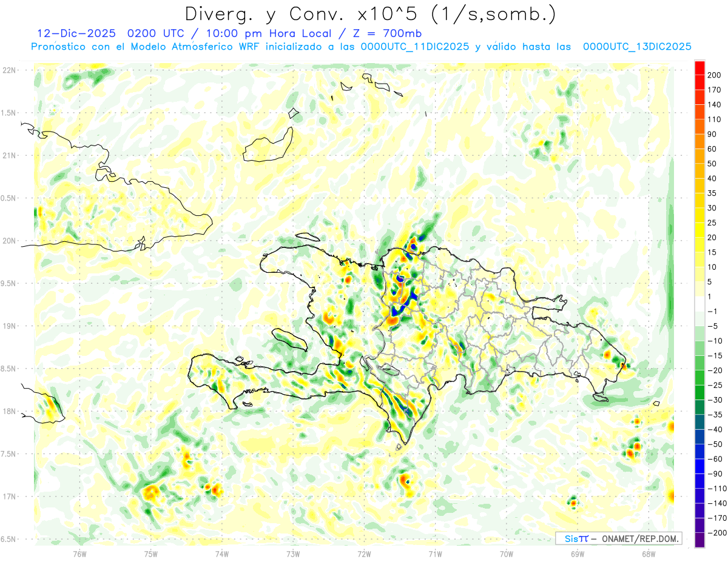728x562 pixels.
Task: Click the '76W' longitude label
Action: point(79,554)
